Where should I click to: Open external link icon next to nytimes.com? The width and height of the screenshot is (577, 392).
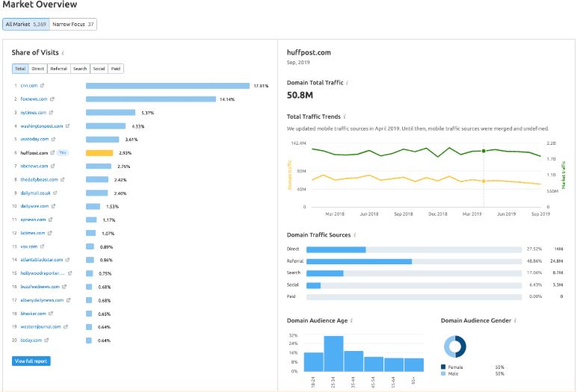51,113
